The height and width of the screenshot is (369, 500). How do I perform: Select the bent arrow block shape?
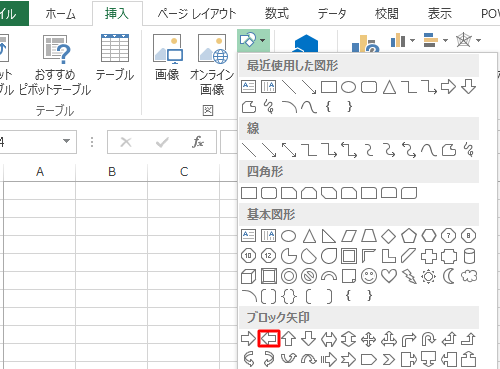[409, 339]
